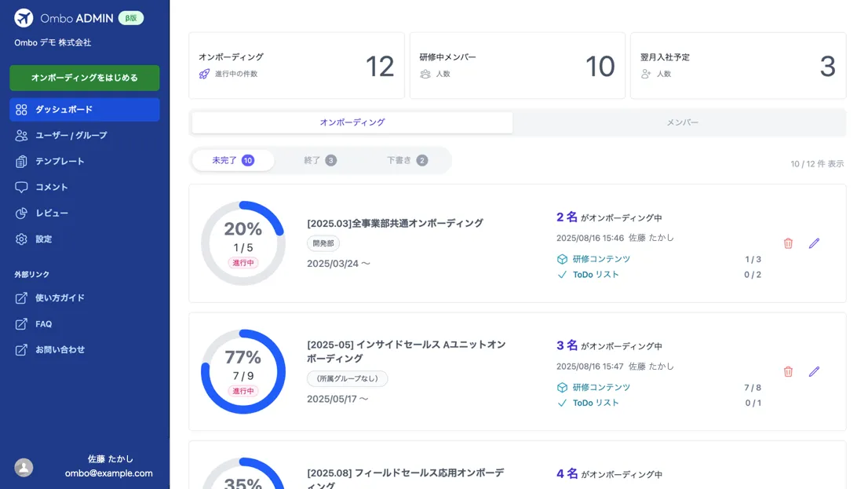Select the レビュー sidebar icon

[x=22, y=213]
